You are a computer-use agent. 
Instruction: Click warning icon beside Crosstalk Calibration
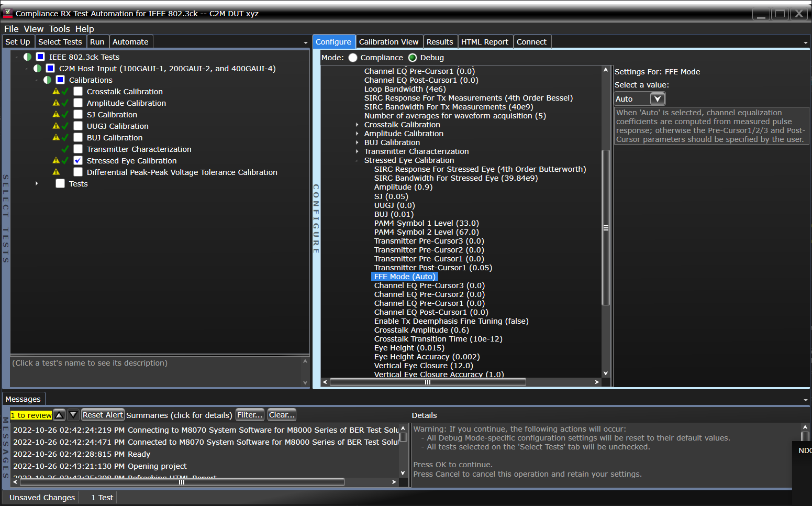coord(56,92)
